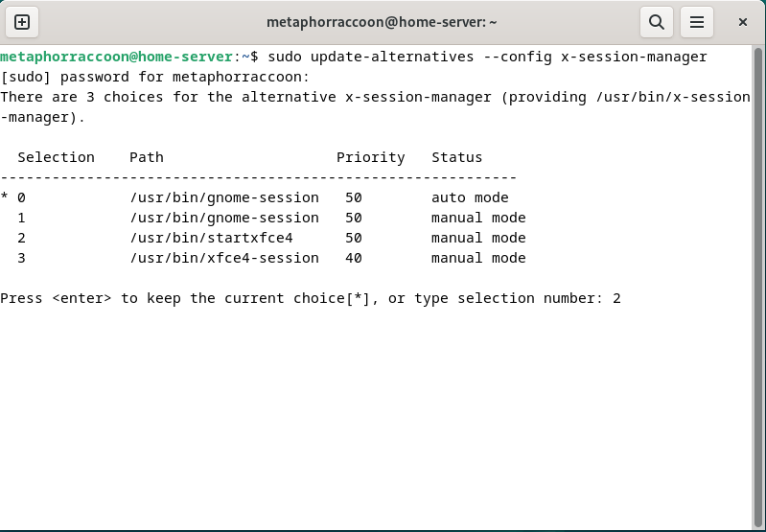The width and height of the screenshot is (766, 532).
Task: Click the Path column header
Action: point(147,157)
